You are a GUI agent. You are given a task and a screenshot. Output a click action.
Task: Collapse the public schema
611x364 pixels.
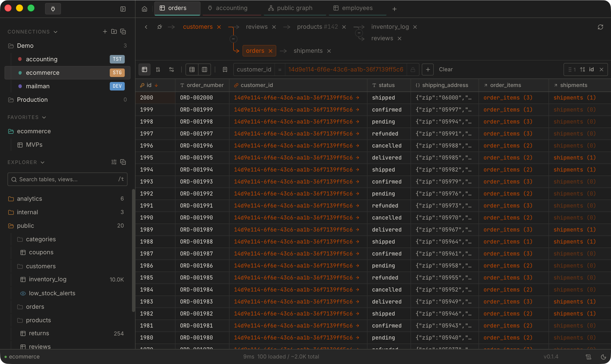(67, 226)
